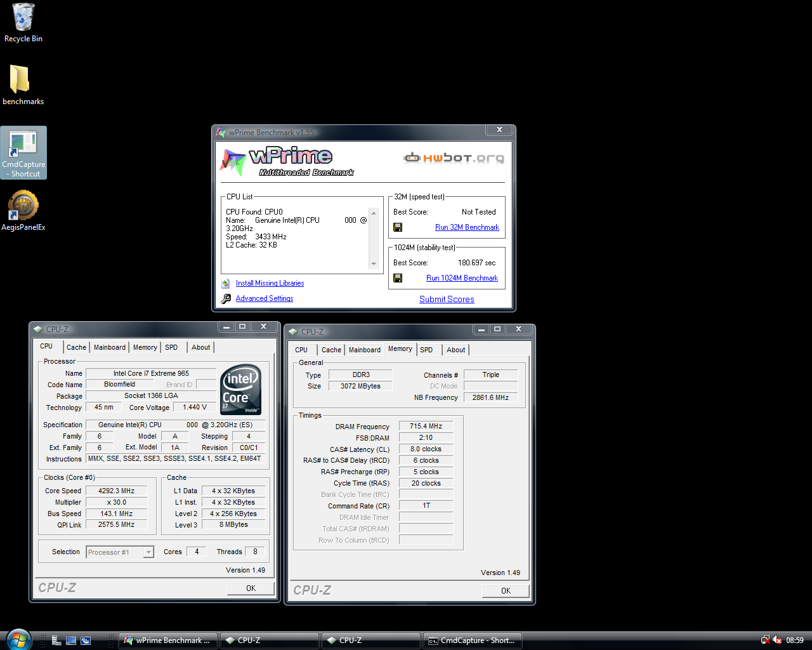This screenshot has width=812, height=650.
Task: Click the Code Name value Bloomfield
Action: pyautogui.click(x=120, y=384)
